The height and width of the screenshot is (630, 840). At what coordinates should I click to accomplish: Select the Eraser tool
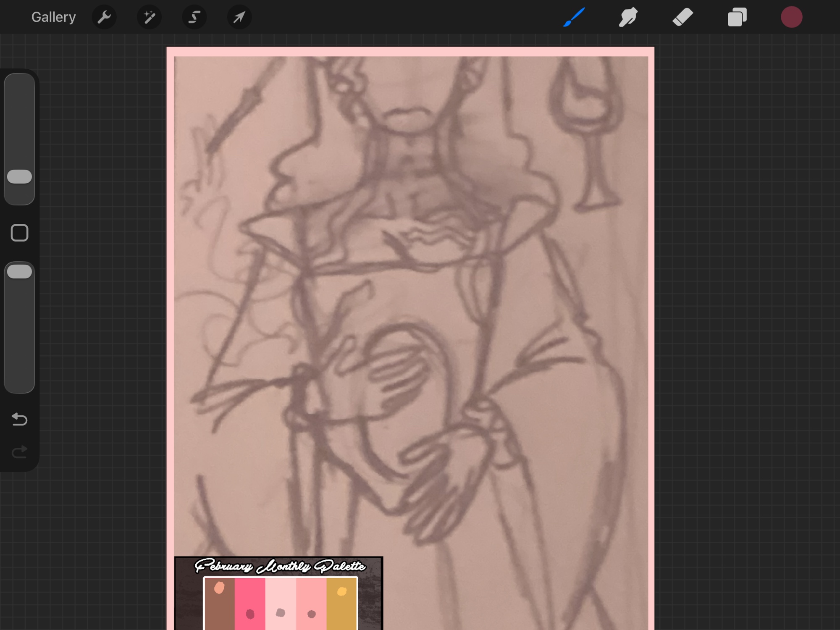pyautogui.click(x=682, y=17)
